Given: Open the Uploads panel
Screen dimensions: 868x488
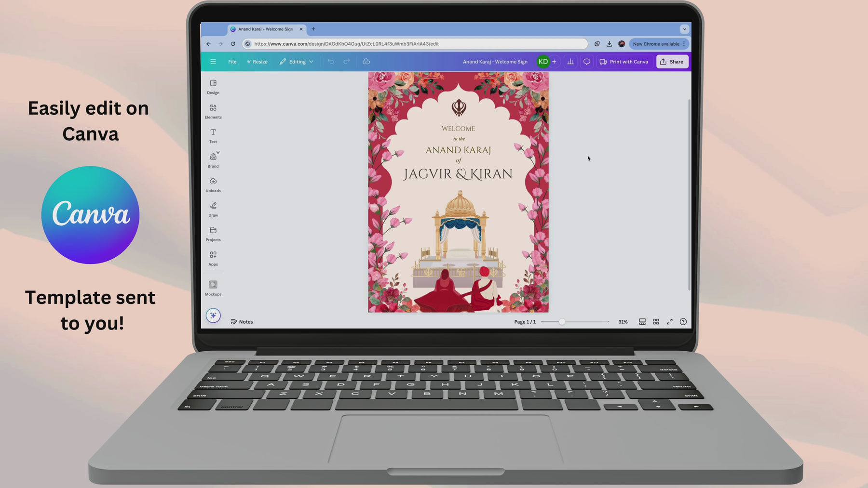Looking at the screenshot, I should pos(213,185).
